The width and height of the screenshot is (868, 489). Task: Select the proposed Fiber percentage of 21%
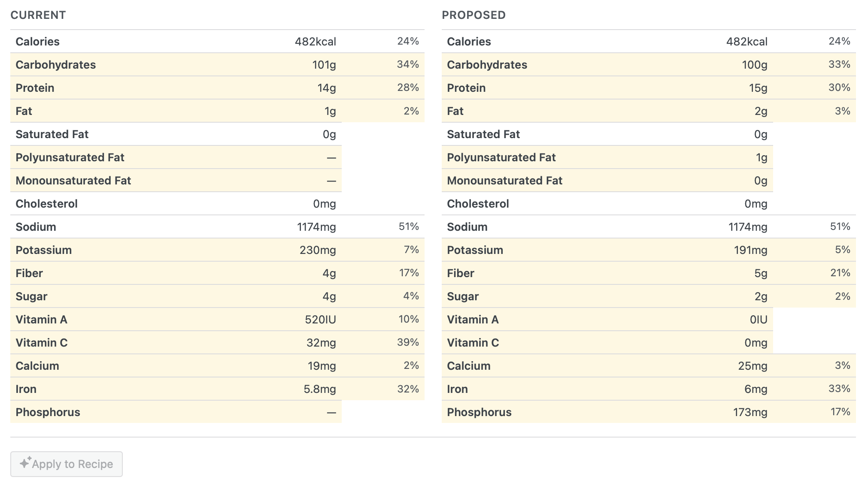click(840, 273)
